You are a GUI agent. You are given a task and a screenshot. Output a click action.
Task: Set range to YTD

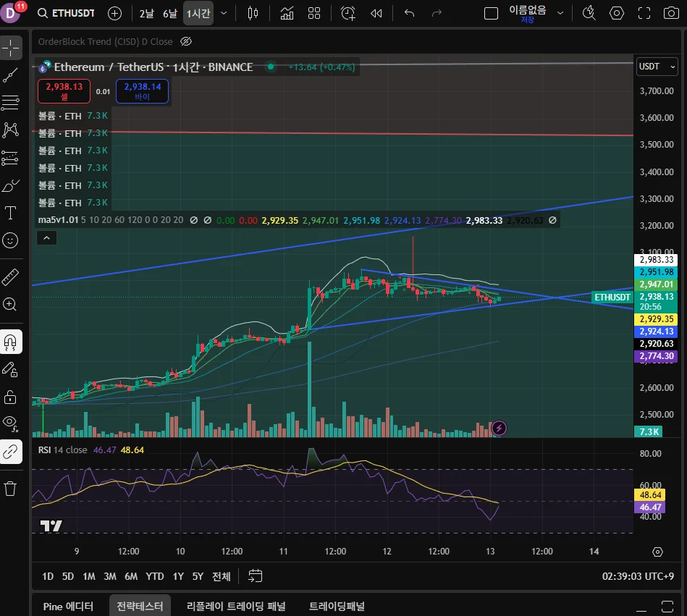(x=155, y=576)
